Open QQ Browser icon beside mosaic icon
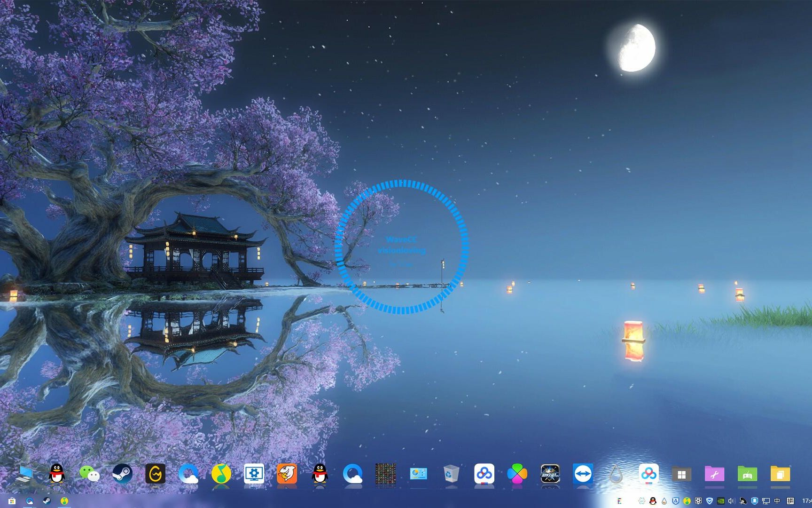Viewport: 812px width, 508px height. point(352,474)
